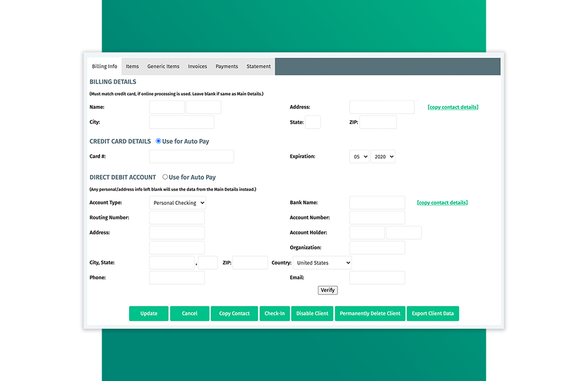The image size is (588, 381).
Task: Go to the Invoices tab
Action: pyautogui.click(x=198, y=67)
